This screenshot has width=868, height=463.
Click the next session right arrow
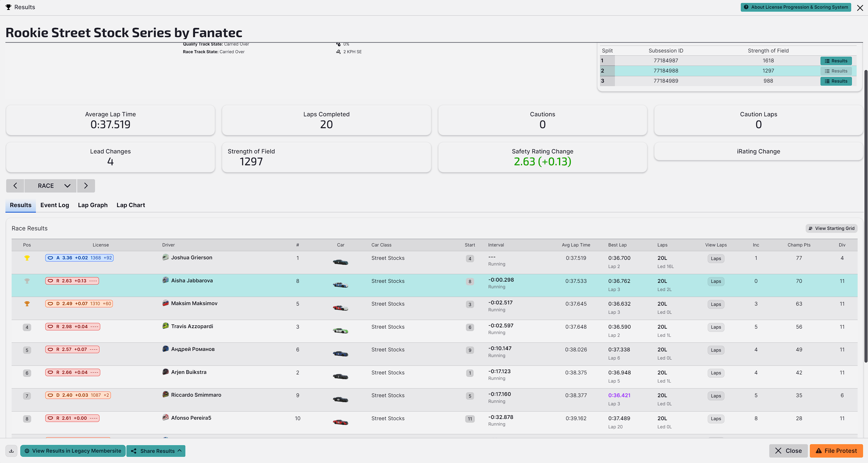point(86,186)
